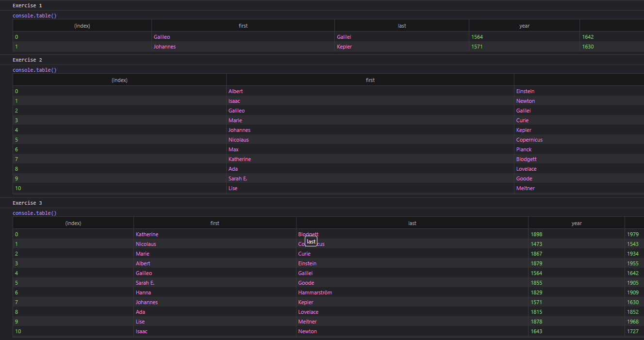Click the "(index)" header of Exercise 1 table

[81, 25]
